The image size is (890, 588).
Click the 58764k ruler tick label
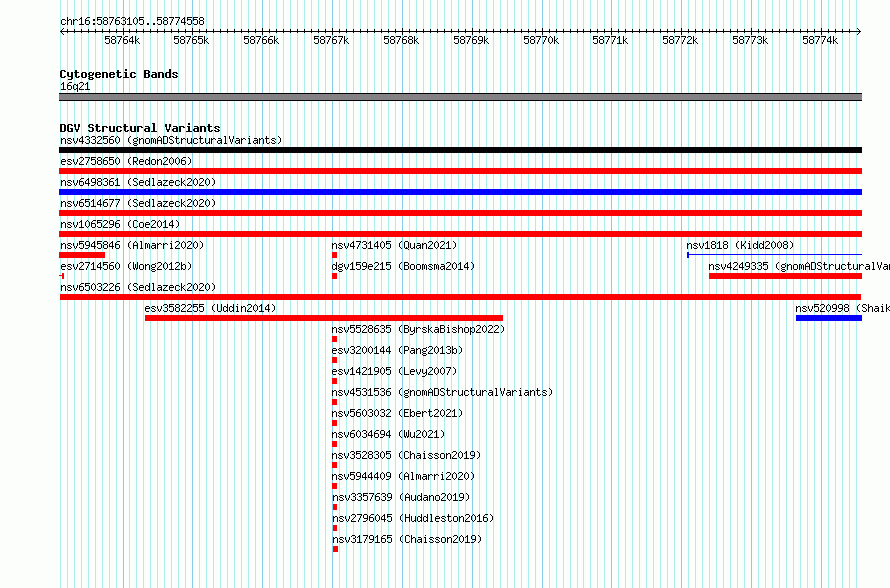(x=122, y=40)
